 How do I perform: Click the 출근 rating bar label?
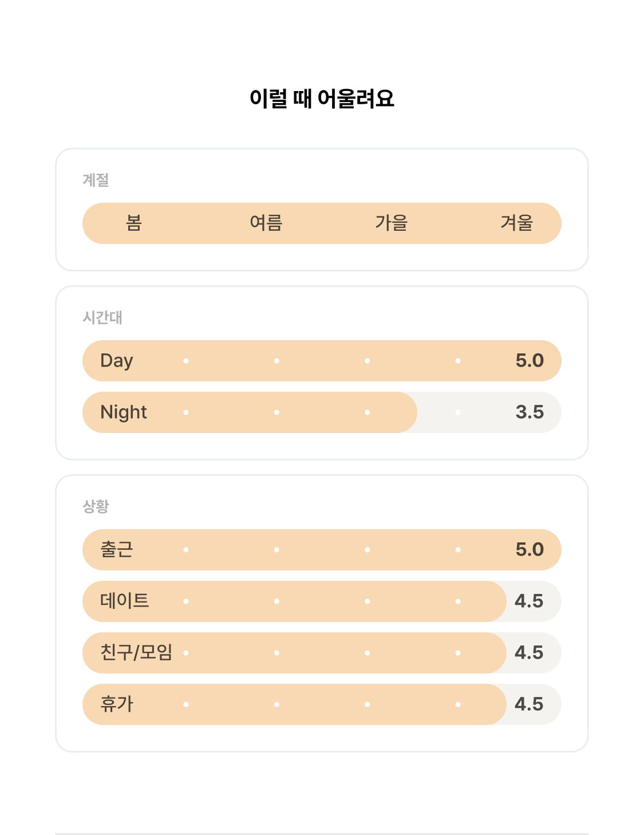117,549
